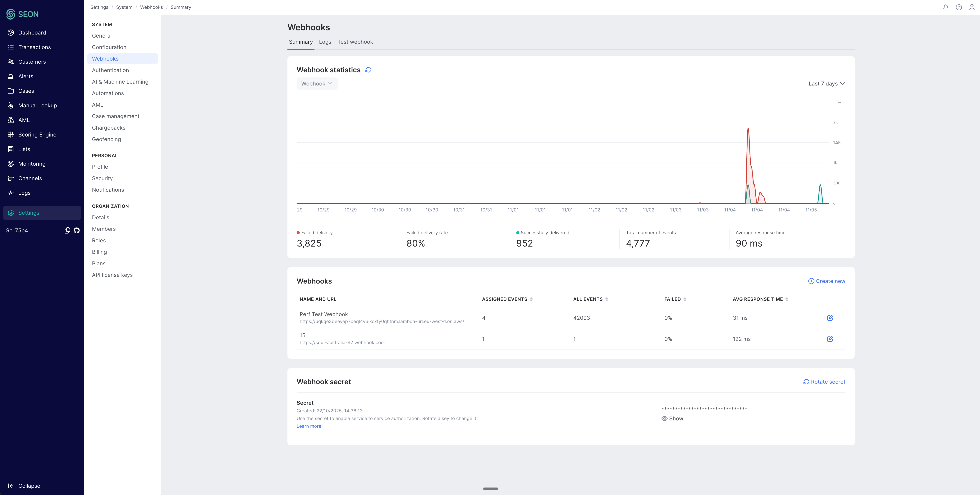Viewport: 980px width, 495px height.
Task: Expand the Last 7 days dropdown
Action: click(826, 84)
